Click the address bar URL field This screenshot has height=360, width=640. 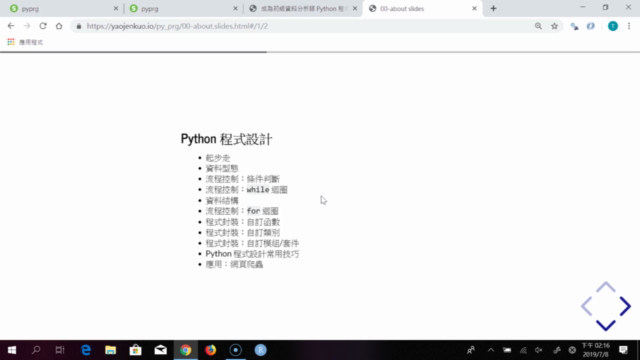tap(302, 26)
